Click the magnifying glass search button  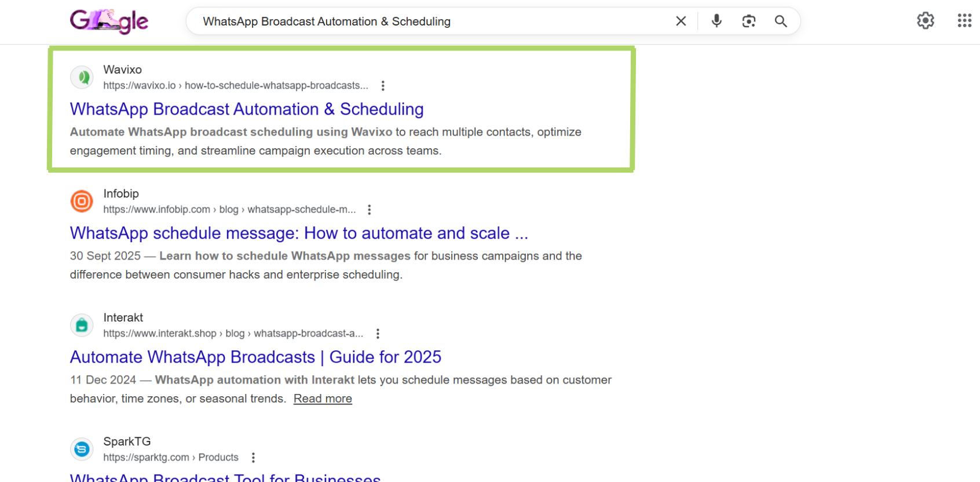pyautogui.click(x=781, y=21)
